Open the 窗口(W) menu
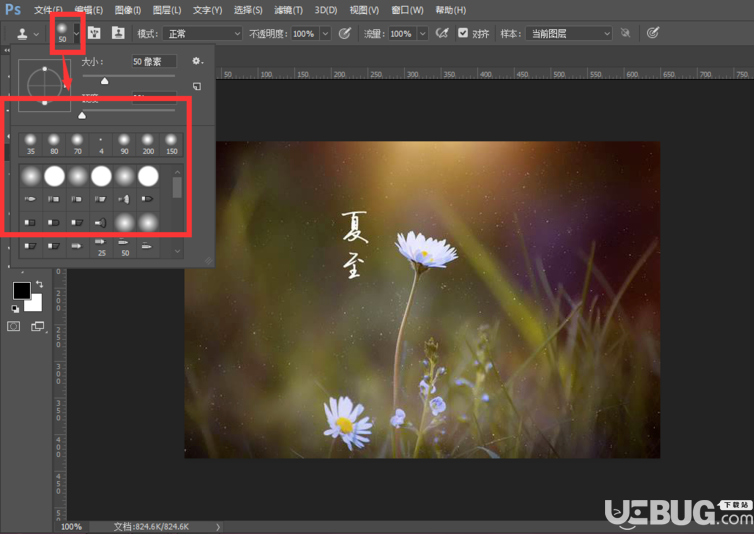 click(x=408, y=10)
